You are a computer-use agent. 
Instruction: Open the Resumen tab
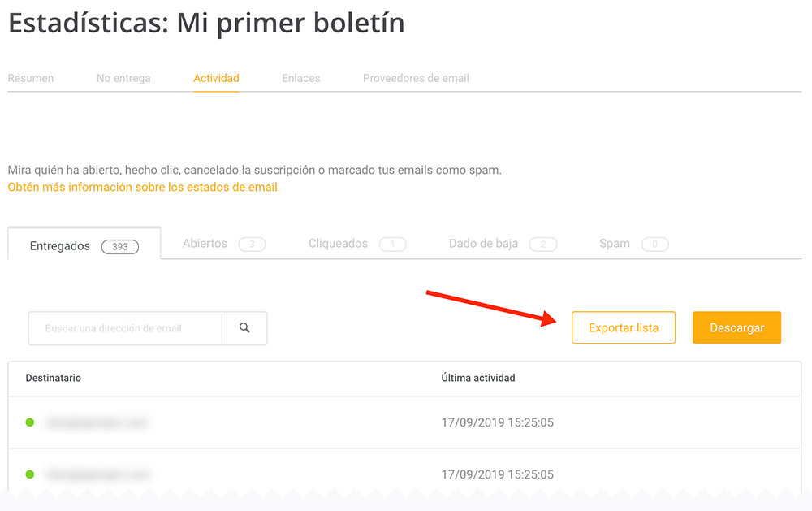[x=31, y=78]
